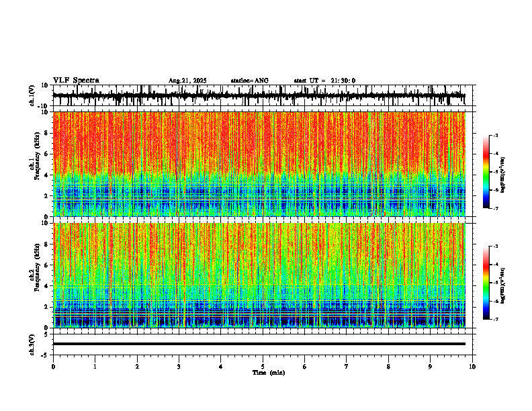Click the "6" tick on ch.1 frequency axis

[47, 154]
